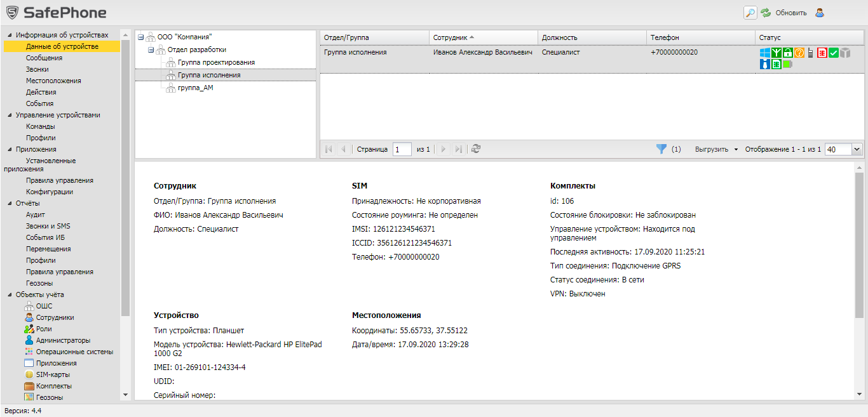Open the user account icon
The width and height of the screenshot is (868, 417).
pyautogui.click(x=820, y=13)
